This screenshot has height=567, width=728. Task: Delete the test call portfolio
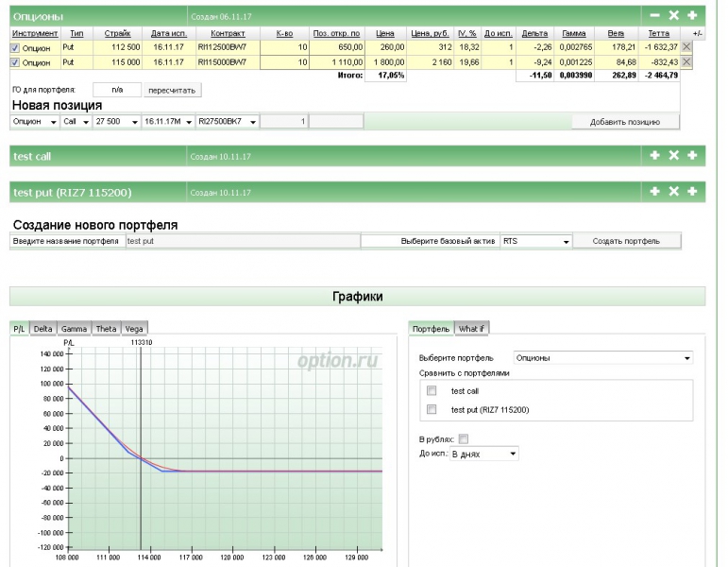click(x=673, y=155)
